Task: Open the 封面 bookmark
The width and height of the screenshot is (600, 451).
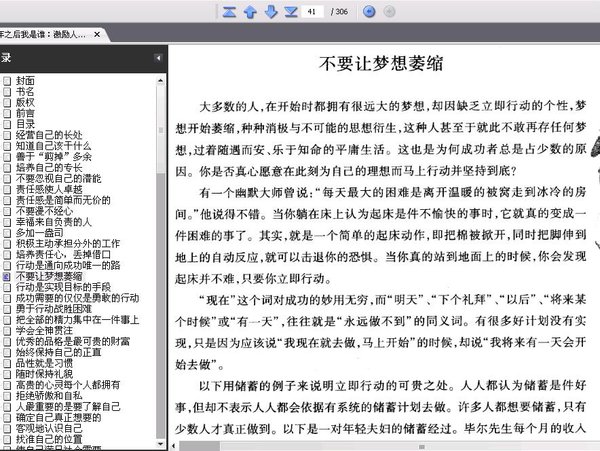Action: click(25, 81)
